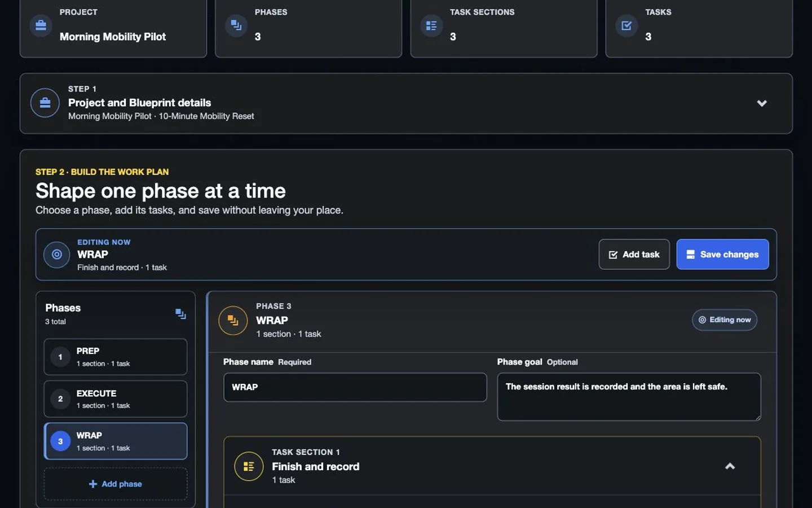Viewport: 812px width, 508px height.
Task: Click the Task Sections list icon
Action: coord(431,25)
